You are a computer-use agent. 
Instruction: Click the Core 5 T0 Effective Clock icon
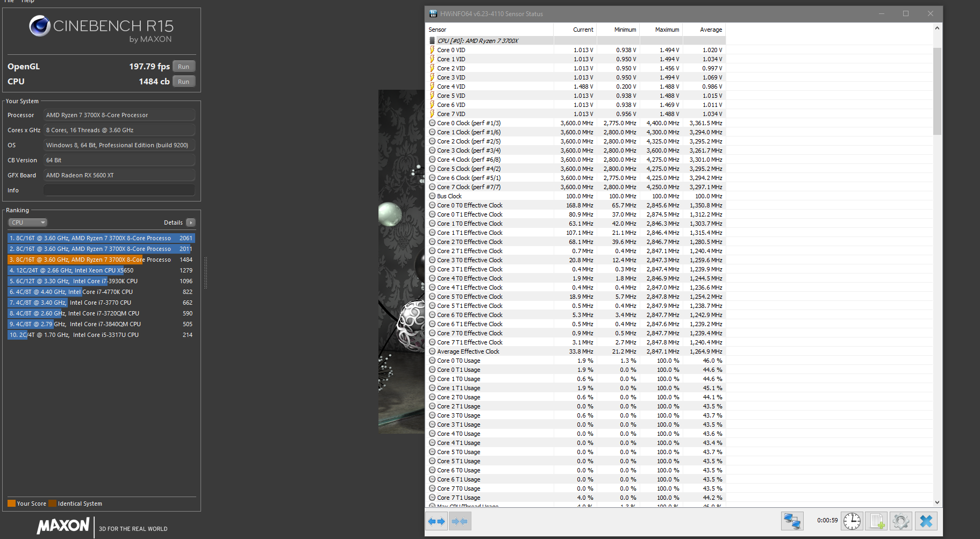(432, 297)
